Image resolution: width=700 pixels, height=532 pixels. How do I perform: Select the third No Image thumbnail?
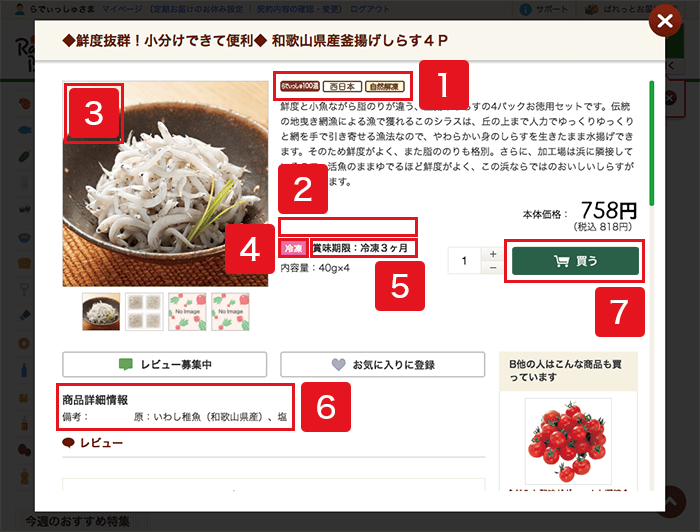click(x=187, y=312)
